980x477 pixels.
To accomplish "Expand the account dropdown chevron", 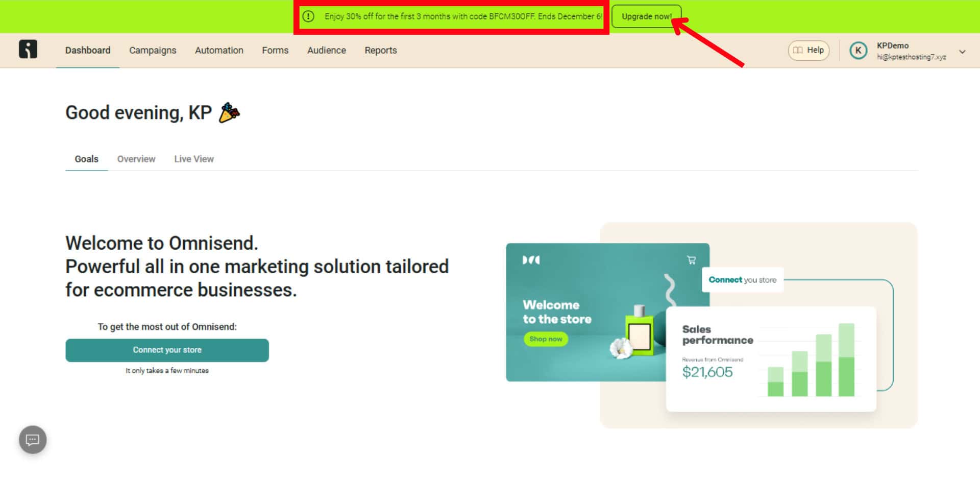I will (962, 52).
